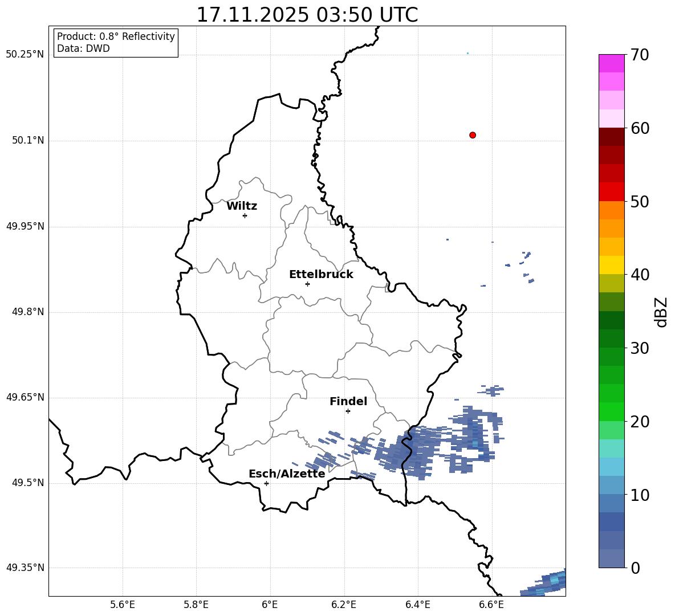
Task: Click the colorbar tick label 30
Action: (x=640, y=348)
